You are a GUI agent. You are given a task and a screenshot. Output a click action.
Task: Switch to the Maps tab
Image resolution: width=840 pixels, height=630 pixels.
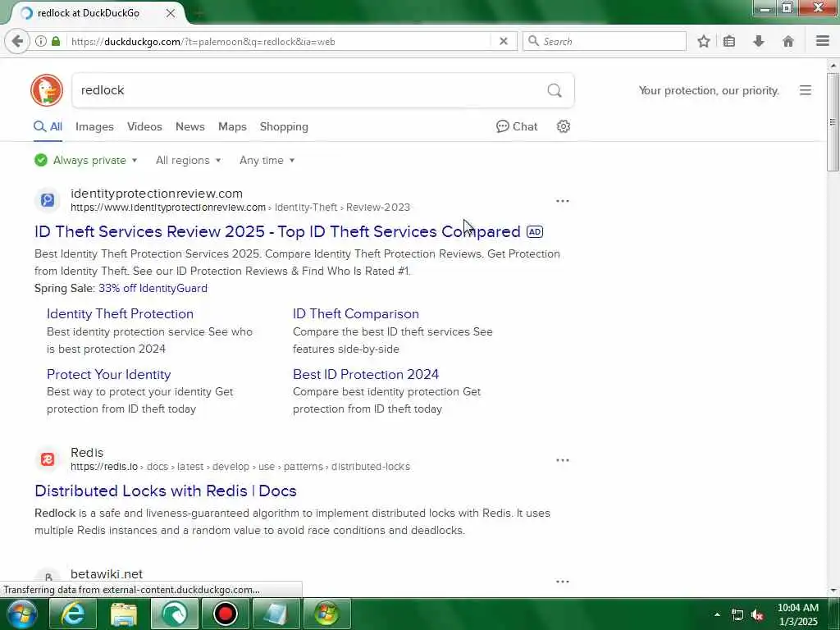[232, 126]
